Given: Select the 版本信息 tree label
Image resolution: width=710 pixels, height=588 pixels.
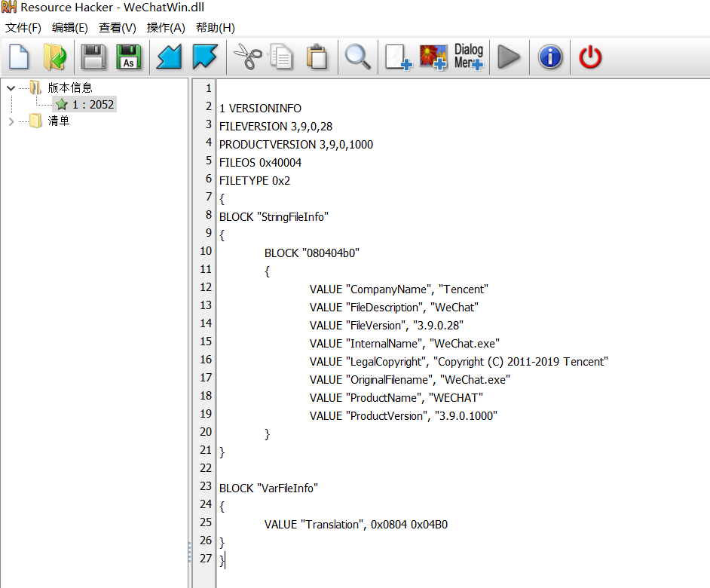Looking at the screenshot, I should [x=70, y=87].
